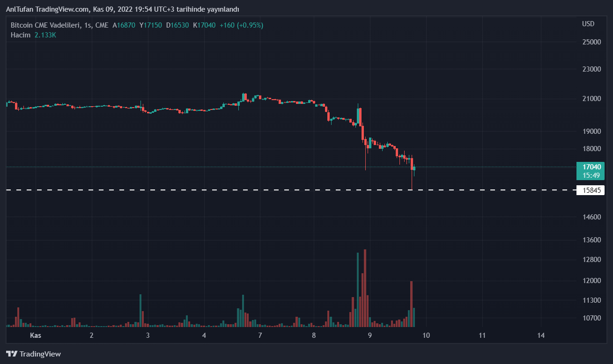Click the CME exchange label in the legend
Screen dimensions: 613x364
pyautogui.click(x=102, y=25)
